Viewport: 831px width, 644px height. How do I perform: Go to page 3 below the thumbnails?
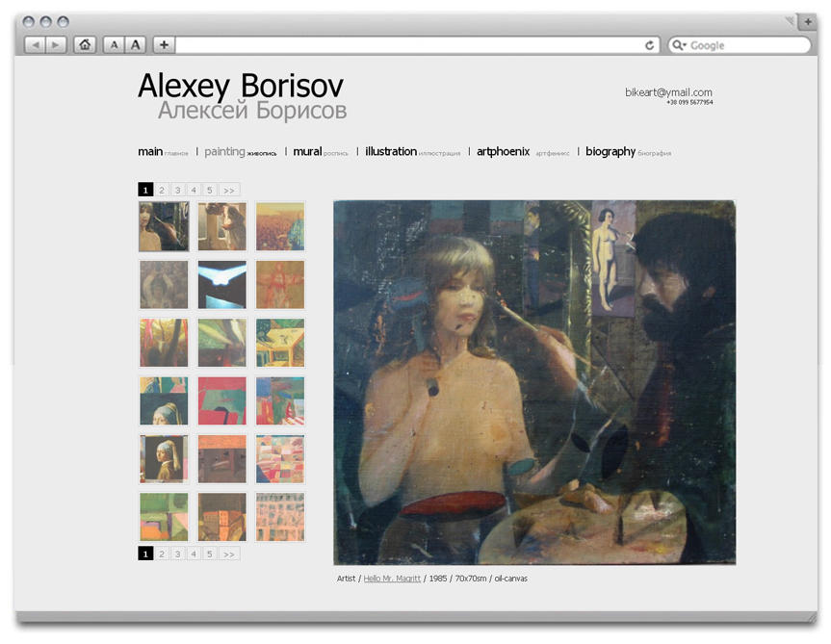177,554
